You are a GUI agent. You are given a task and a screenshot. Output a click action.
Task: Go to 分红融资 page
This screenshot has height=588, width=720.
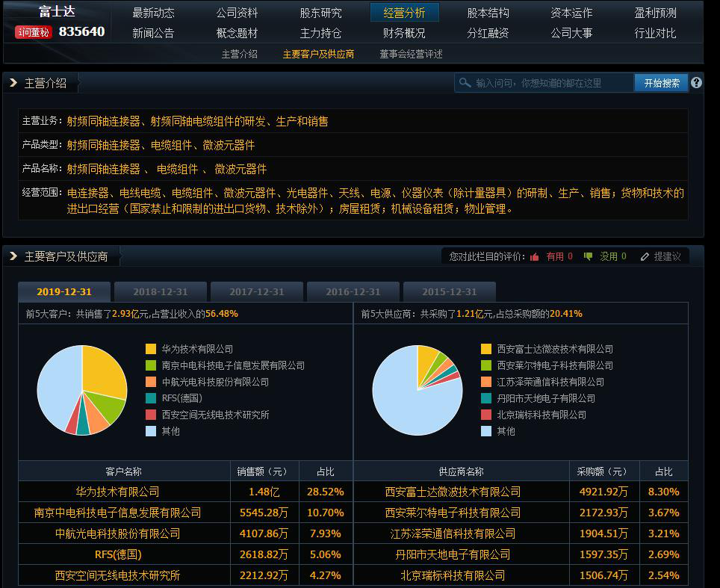tap(488, 33)
